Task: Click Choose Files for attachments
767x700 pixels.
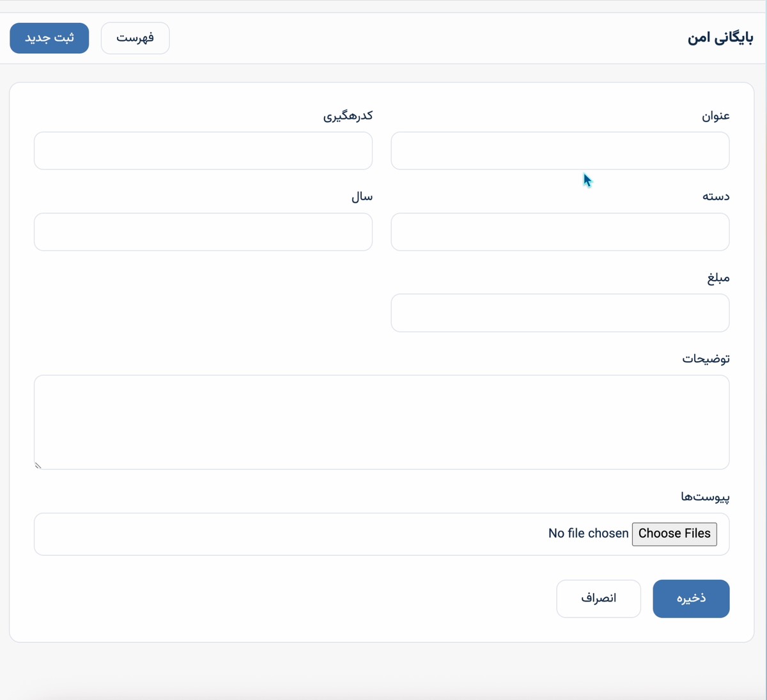Action: 674,534
